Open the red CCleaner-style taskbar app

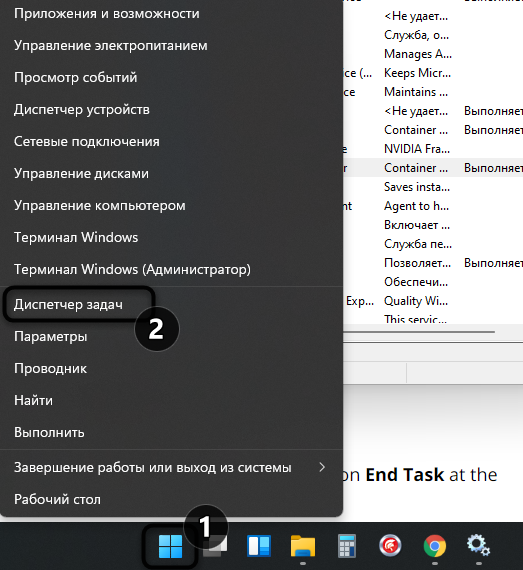click(390, 546)
